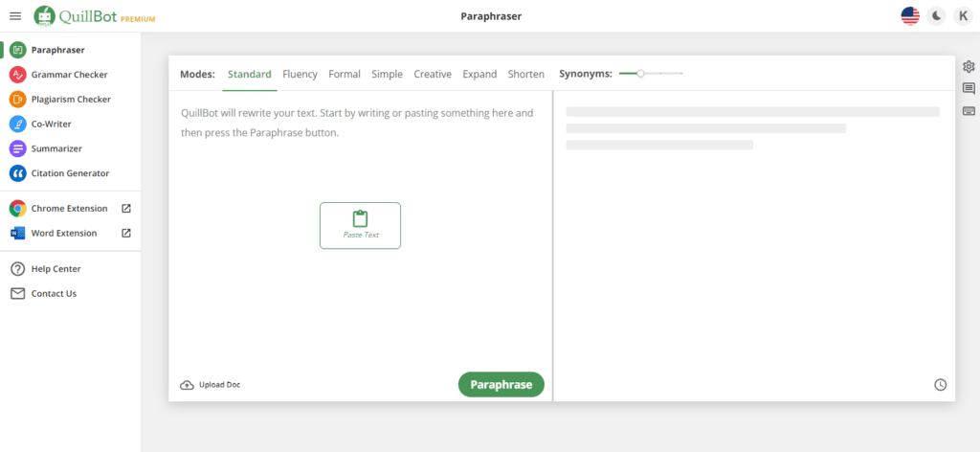
Task: Open history clock icon
Action: click(x=940, y=384)
